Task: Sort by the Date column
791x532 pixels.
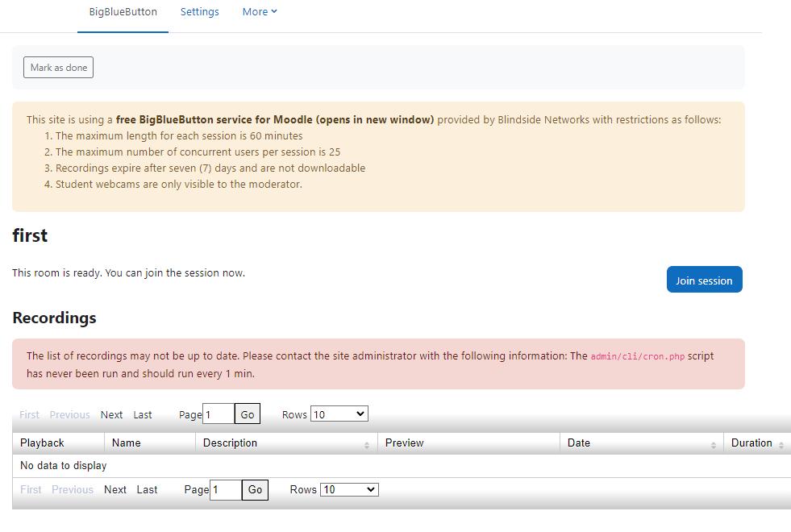Action: [642, 443]
